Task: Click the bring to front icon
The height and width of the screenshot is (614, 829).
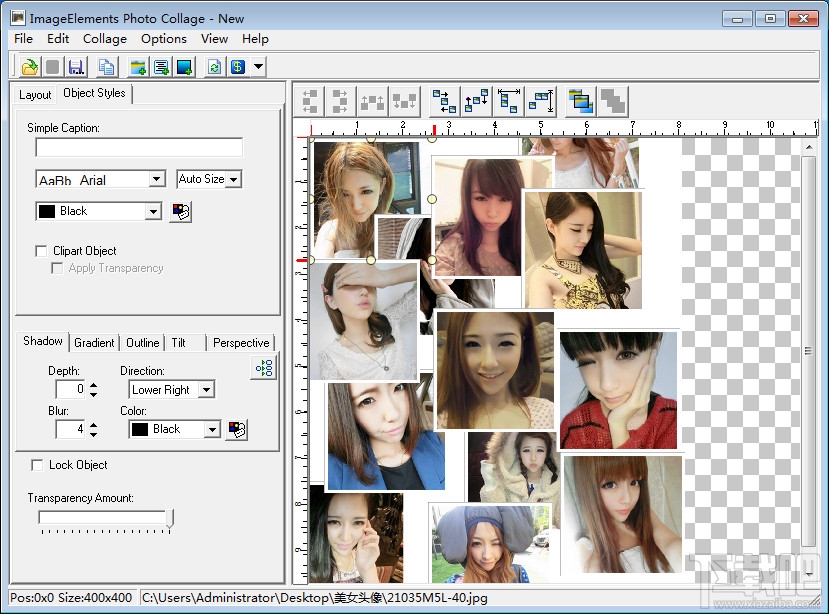Action: tap(581, 101)
